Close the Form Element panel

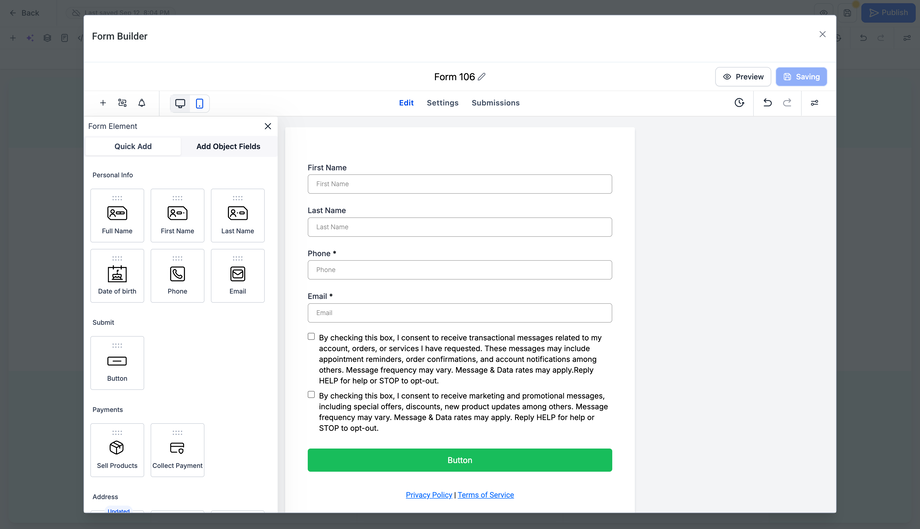[268, 126]
